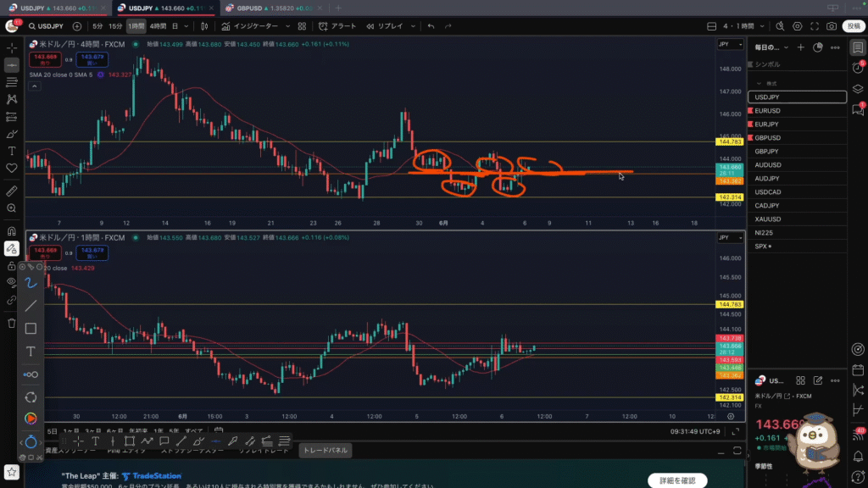Image resolution: width=868 pixels, height=488 pixels.
Task: Expand the watchlist name dropdown 毎日の...
Action: [771, 47]
